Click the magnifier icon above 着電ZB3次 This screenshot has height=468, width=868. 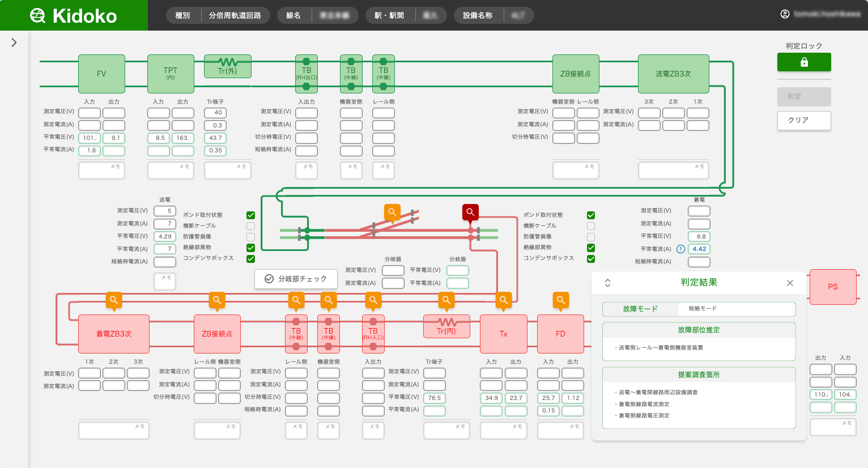pos(114,300)
